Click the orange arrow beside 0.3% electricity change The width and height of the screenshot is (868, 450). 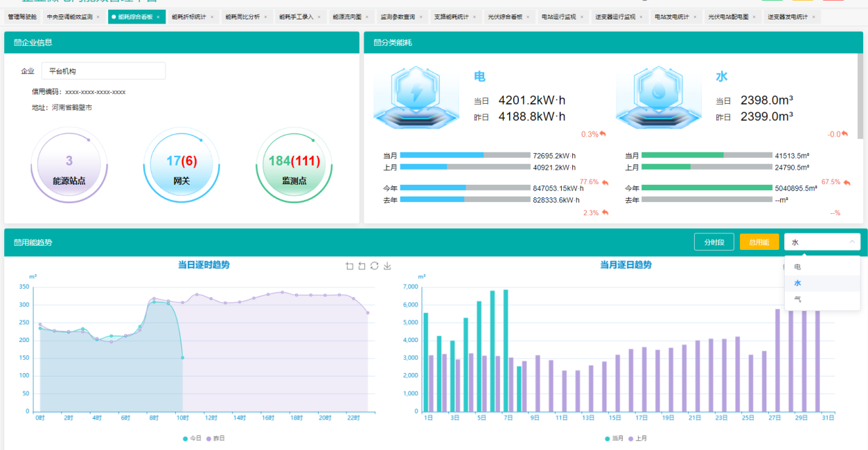[603, 134]
